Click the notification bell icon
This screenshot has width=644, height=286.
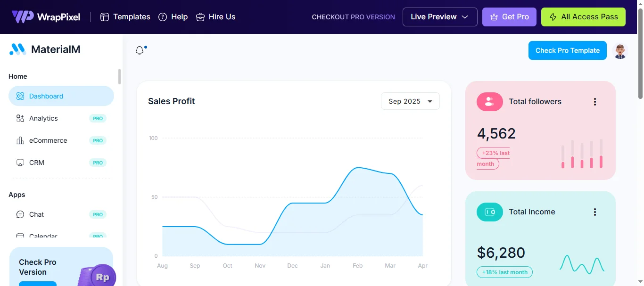140,50
